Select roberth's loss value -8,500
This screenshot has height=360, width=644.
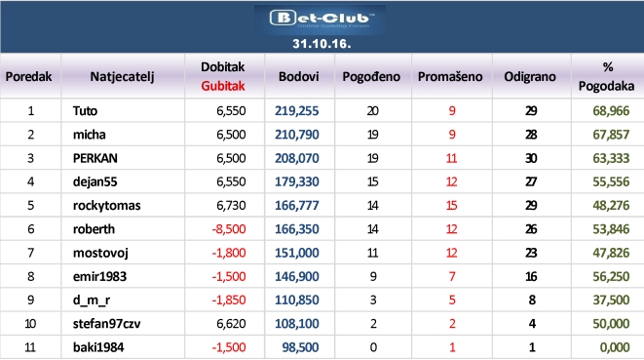229,229
